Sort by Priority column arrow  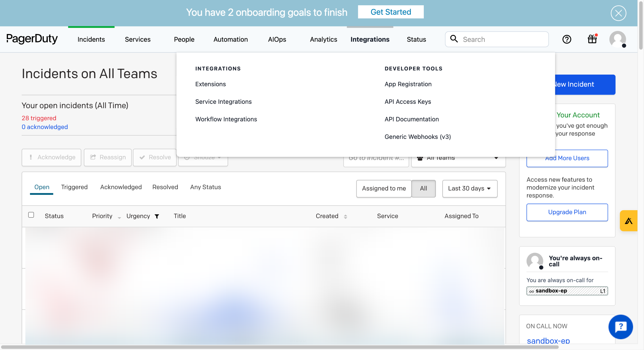pos(119,217)
